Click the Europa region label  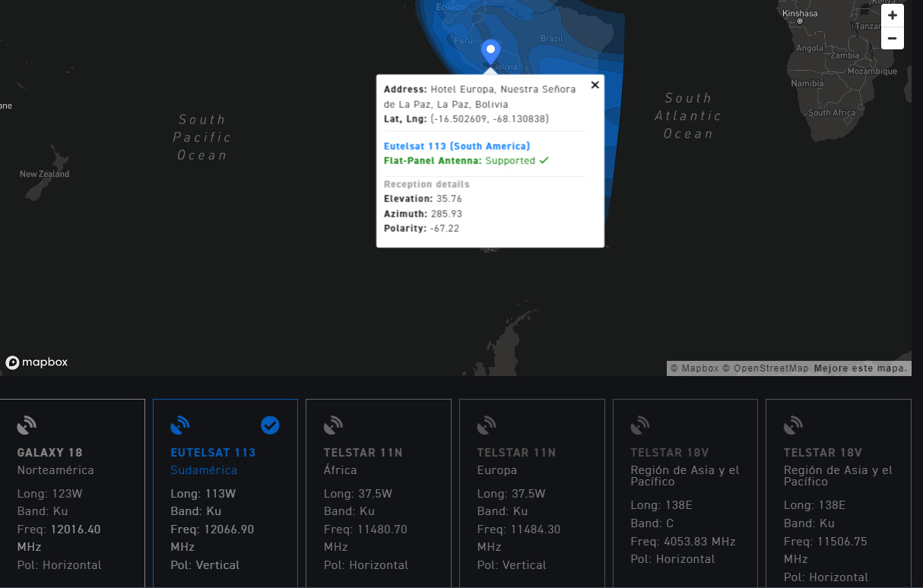[497, 470]
